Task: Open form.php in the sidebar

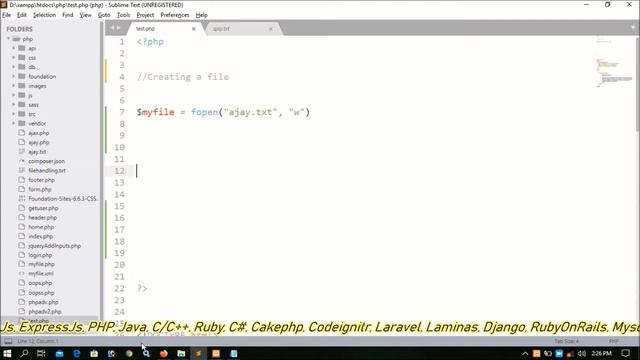Action: (40, 189)
